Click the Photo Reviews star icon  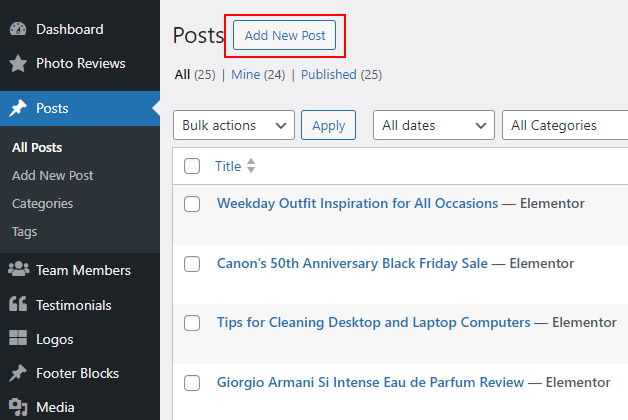[x=18, y=63]
